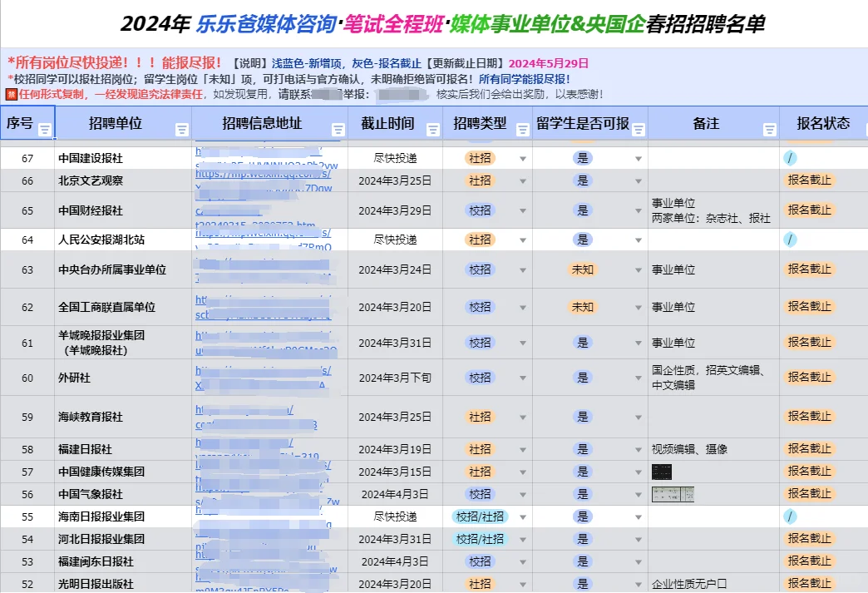Open filter icon in 截止时间 header

point(433,130)
